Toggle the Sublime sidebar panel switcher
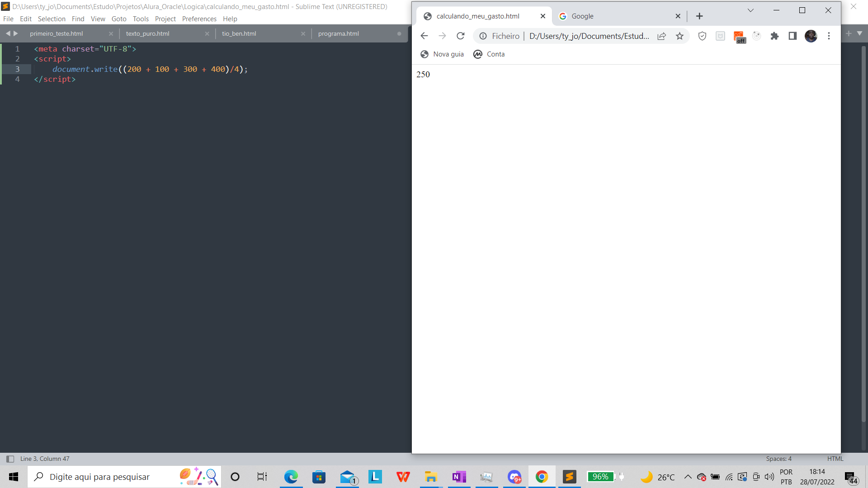The width and height of the screenshot is (868, 488). 10,459
